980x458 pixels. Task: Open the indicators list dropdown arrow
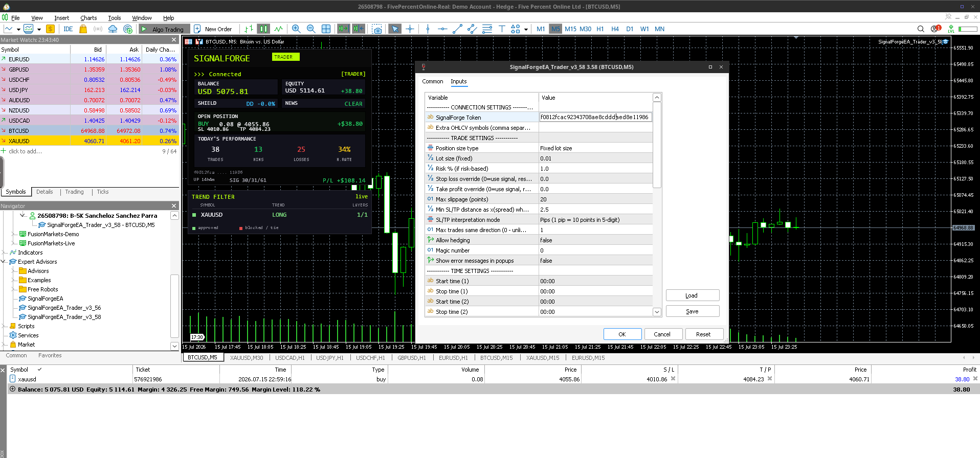[39, 29]
